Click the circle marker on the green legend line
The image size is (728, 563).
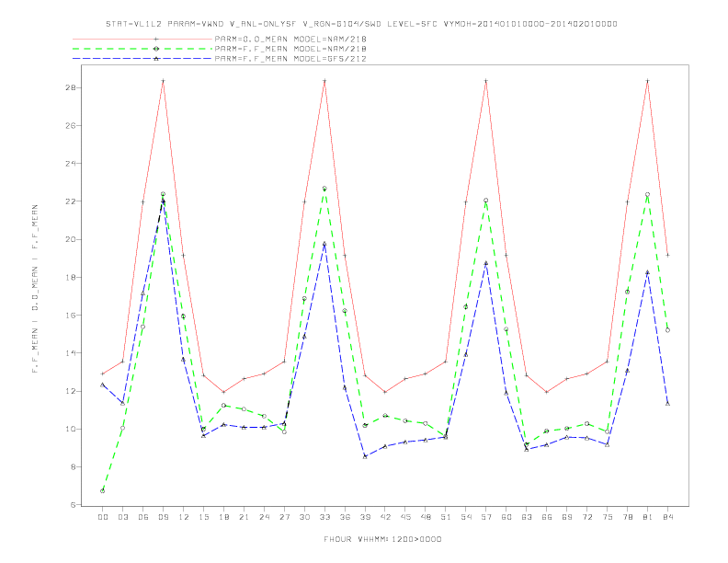coord(156,49)
